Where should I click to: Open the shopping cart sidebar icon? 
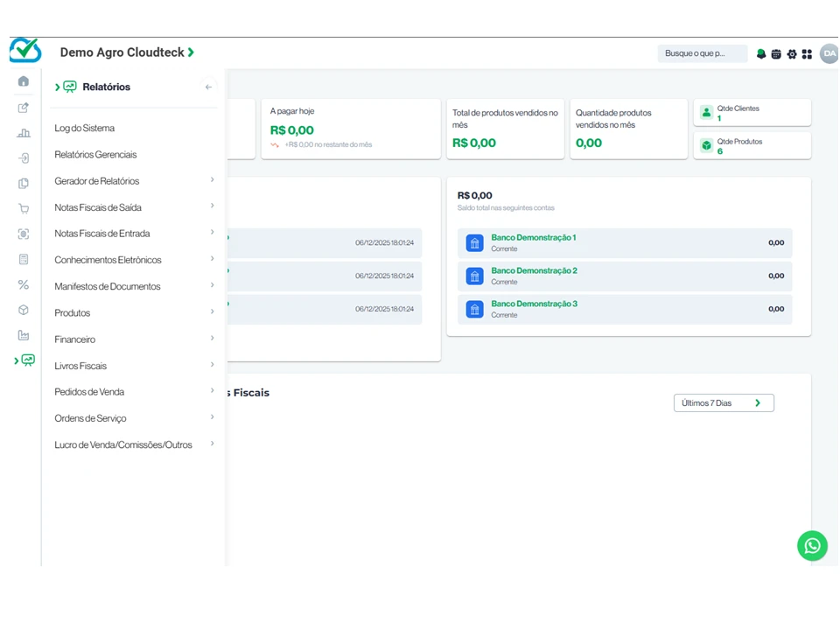24,209
